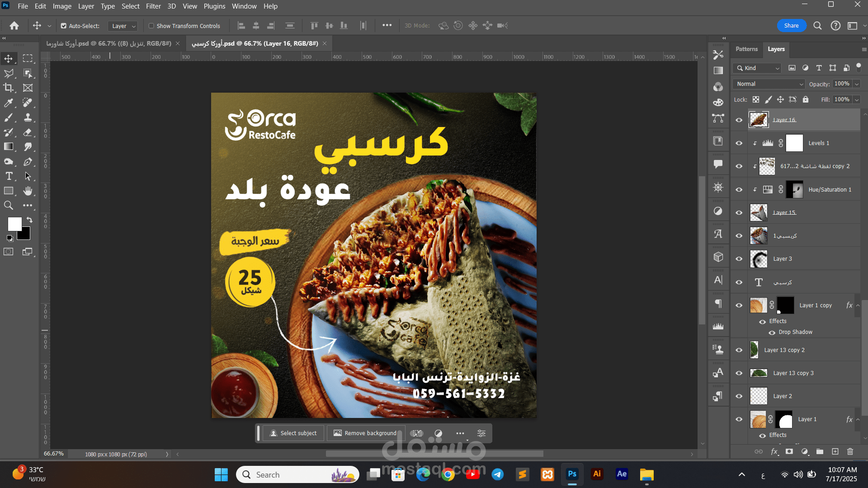Select the Brush tool
Screen dimensions: 868x488
click(9, 117)
